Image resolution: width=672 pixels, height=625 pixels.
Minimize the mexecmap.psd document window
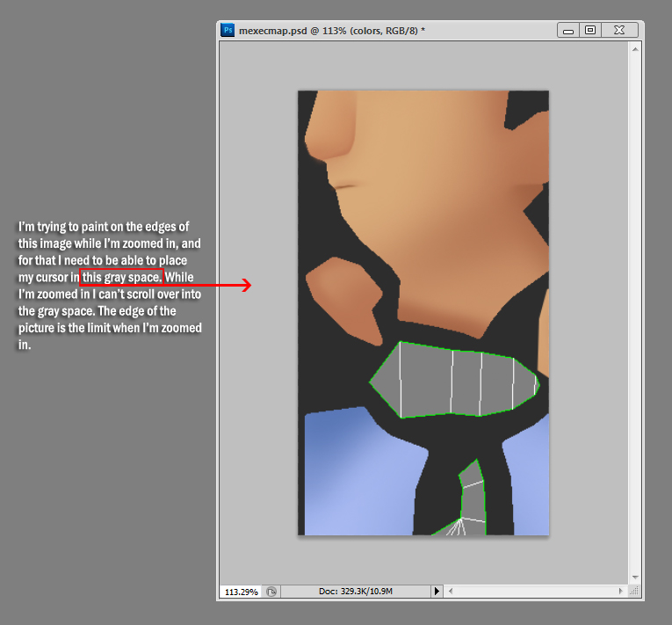click(x=568, y=30)
